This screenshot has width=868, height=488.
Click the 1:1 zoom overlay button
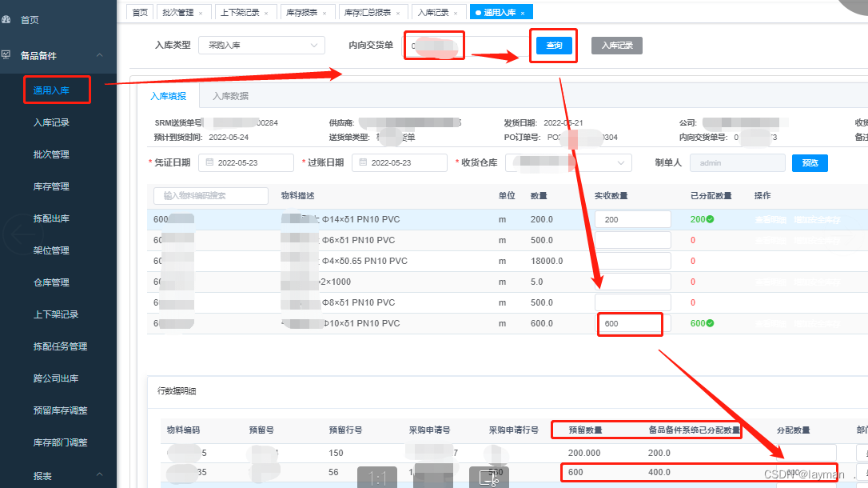[377, 477]
